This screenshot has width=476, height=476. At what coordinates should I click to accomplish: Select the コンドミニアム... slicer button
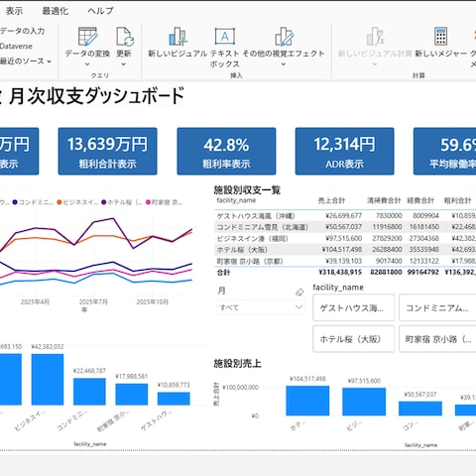[437, 307]
